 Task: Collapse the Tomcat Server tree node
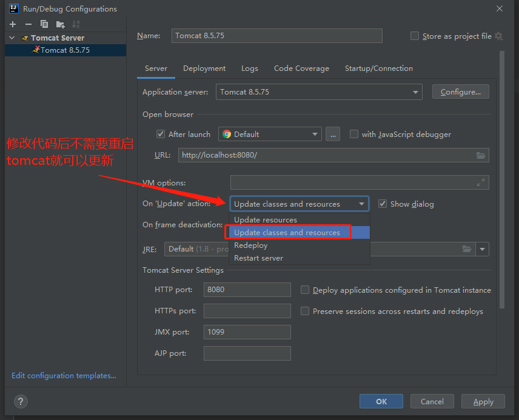[x=12, y=38]
